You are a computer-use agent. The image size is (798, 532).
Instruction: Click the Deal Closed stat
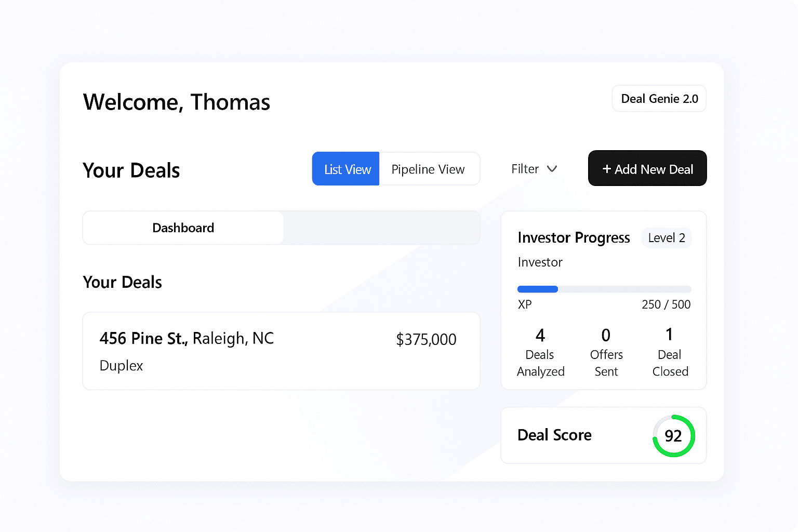pos(670,352)
